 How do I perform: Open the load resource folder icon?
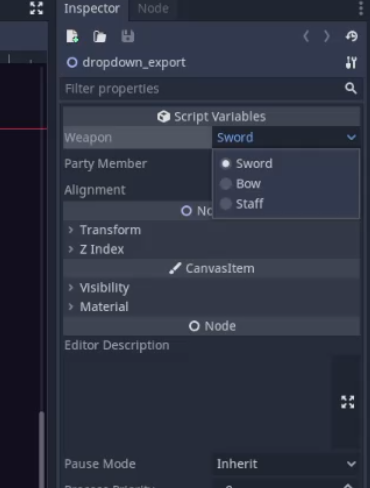99,36
